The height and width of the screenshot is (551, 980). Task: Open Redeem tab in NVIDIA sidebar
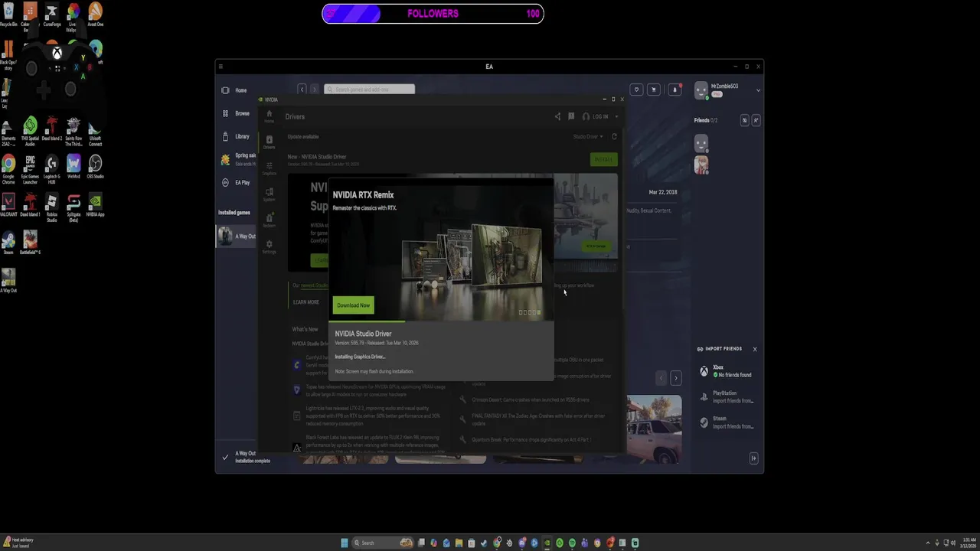269,220
